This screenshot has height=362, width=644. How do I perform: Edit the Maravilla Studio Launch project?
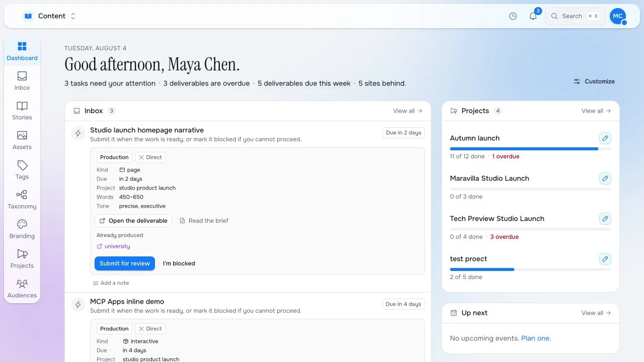pos(605,178)
